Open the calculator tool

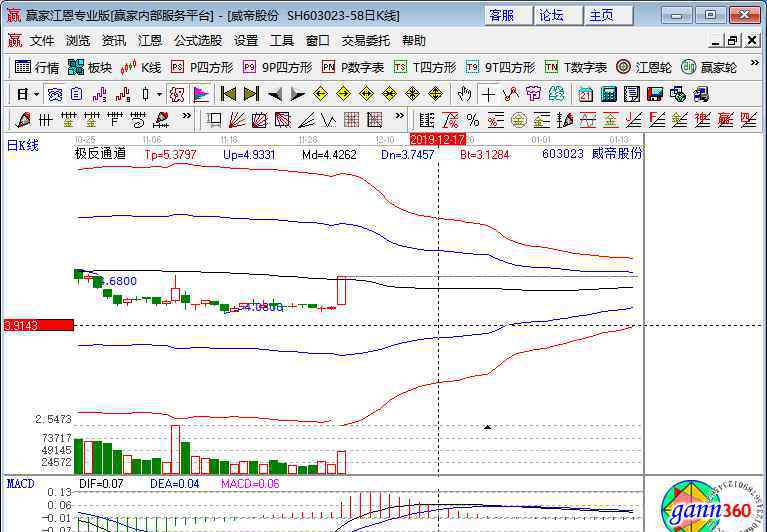[x=609, y=94]
